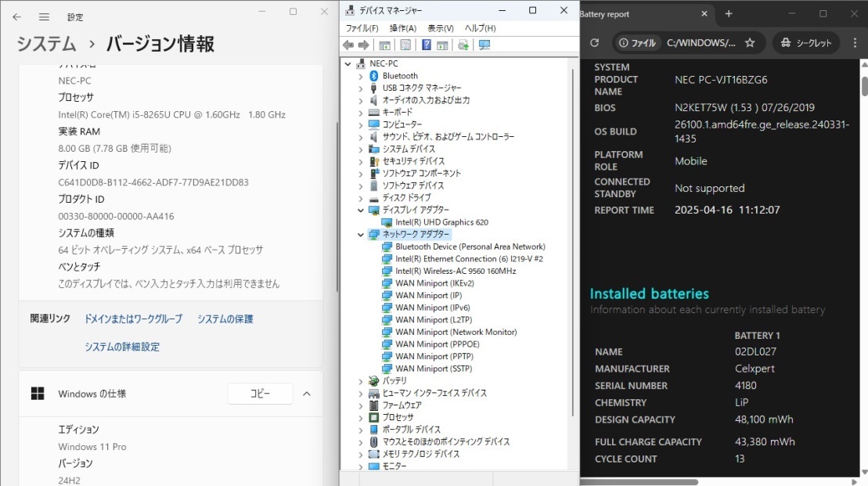Click the Back arrow in Device Manager toolbar
The image size is (868, 486).
(348, 45)
